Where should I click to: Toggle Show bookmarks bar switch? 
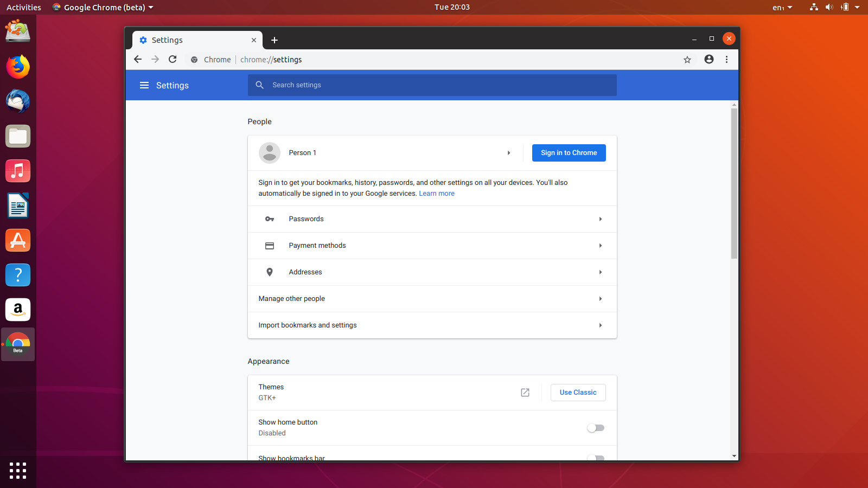(x=596, y=458)
